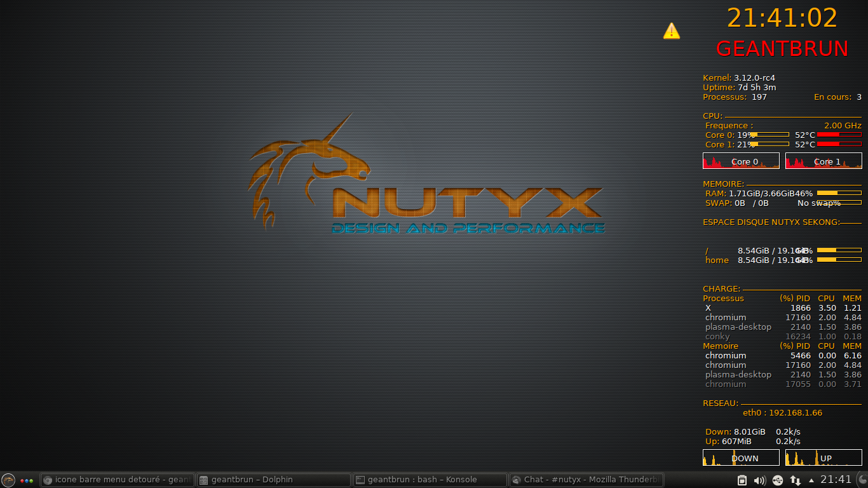Screen dimensions: 868x488
Task: Click the DOWN network graph
Action: (741, 457)
